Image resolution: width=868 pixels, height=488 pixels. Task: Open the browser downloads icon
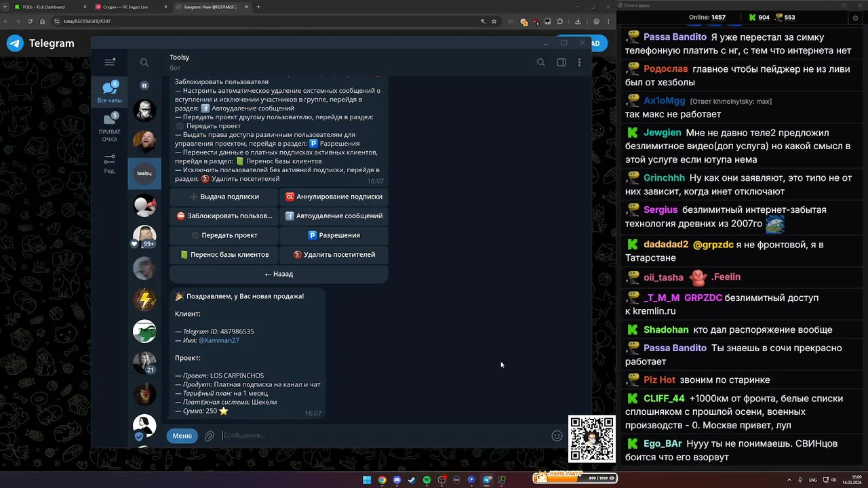(x=578, y=21)
